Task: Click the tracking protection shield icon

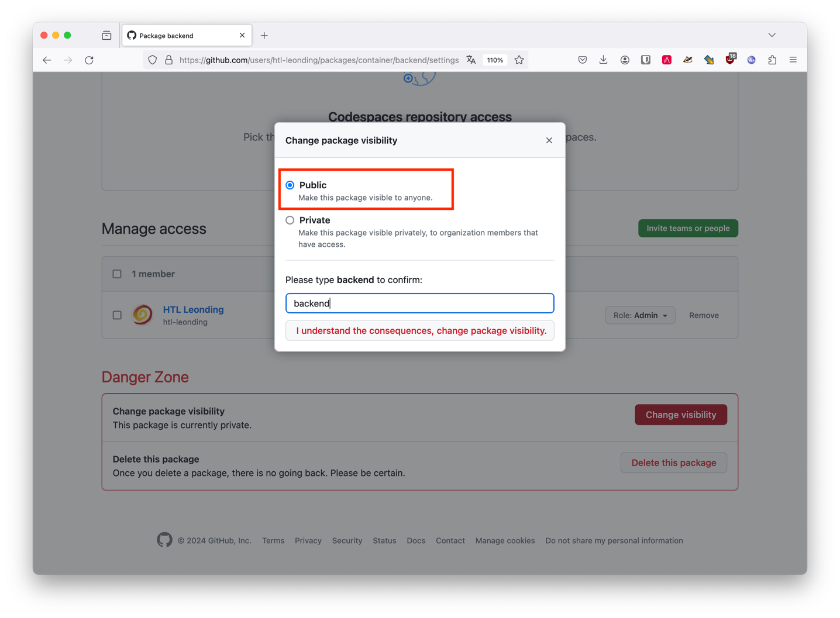Action: (x=153, y=60)
